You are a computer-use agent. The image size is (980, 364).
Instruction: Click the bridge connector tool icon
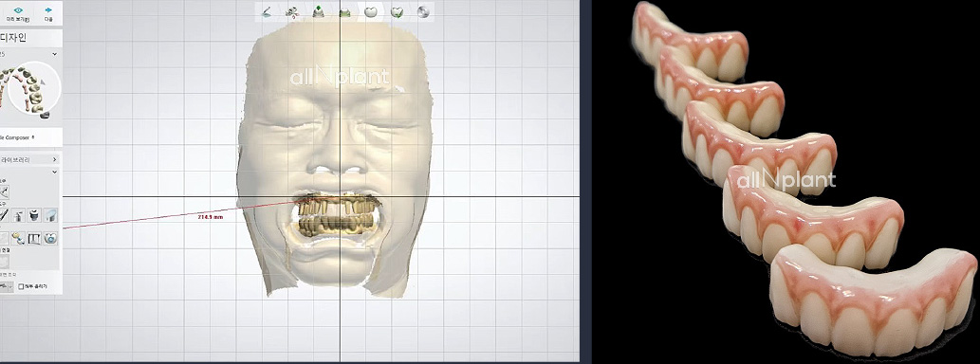(35, 238)
